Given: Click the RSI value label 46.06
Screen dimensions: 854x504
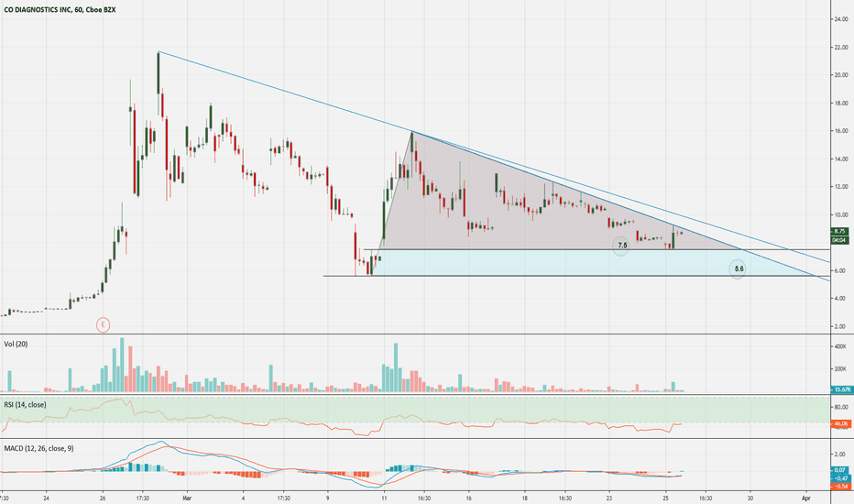Looking at the screenshot, I should (x=840, y=423).
